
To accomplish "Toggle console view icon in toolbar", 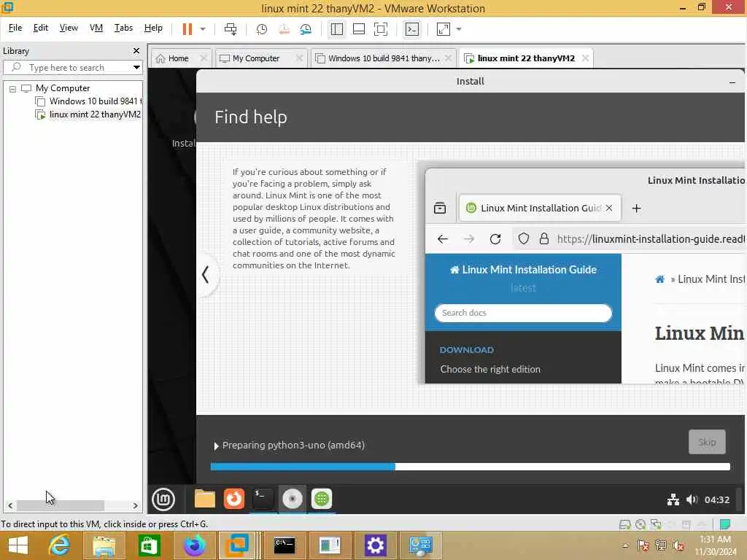I will tap(412, 29).
